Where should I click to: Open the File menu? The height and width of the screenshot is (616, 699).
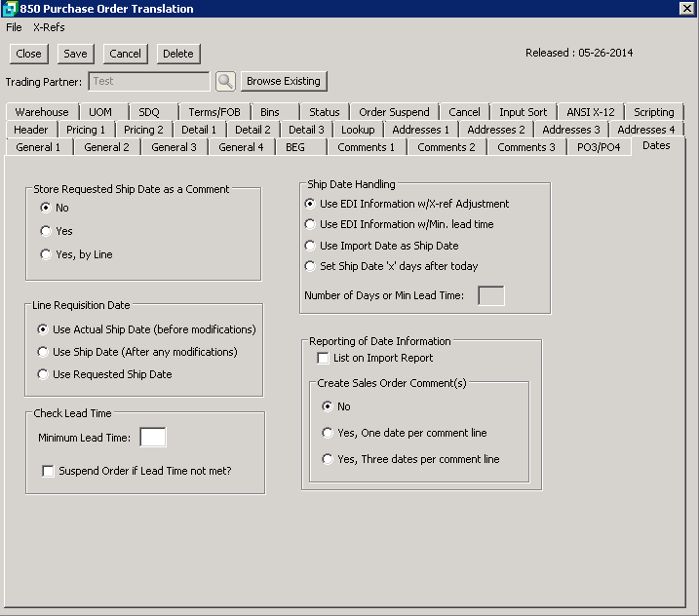[x=14, y=27]
